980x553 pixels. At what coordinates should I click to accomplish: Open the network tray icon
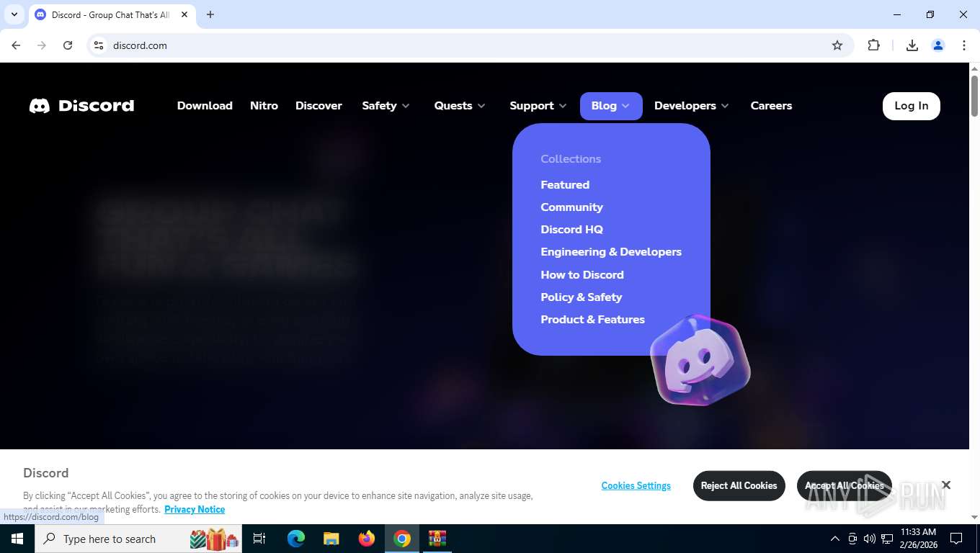[x=887, y=539]
